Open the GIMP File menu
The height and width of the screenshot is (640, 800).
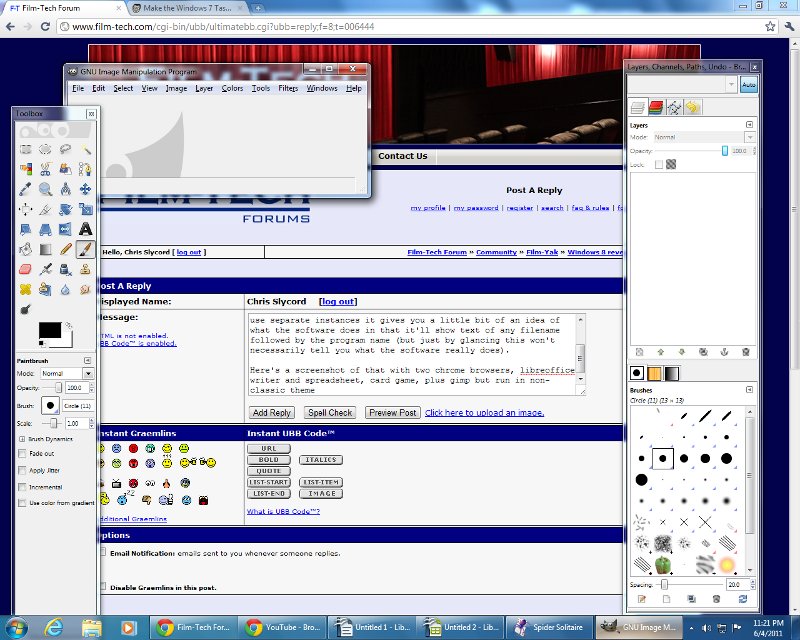[78, 88]
